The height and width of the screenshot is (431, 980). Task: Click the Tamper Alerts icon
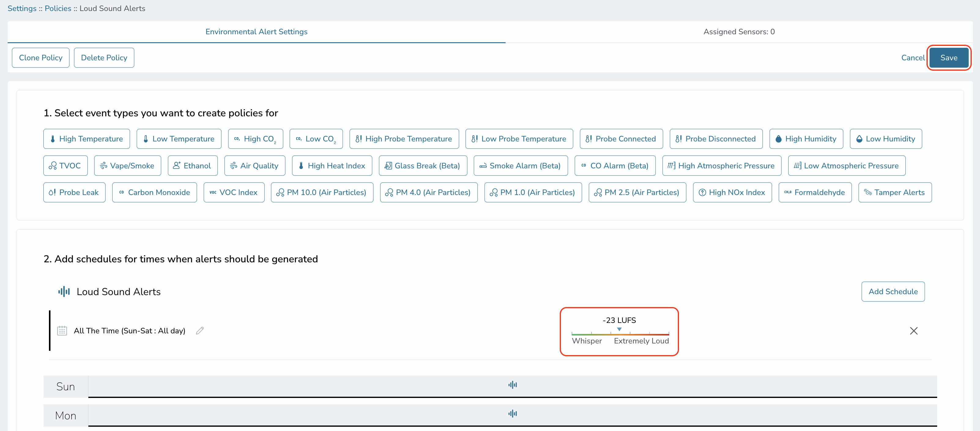pos(868,193)
